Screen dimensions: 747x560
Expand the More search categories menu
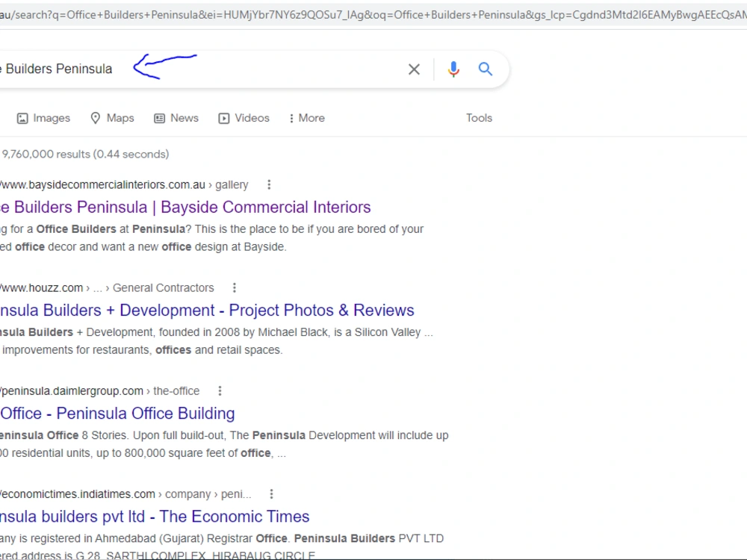307,118
